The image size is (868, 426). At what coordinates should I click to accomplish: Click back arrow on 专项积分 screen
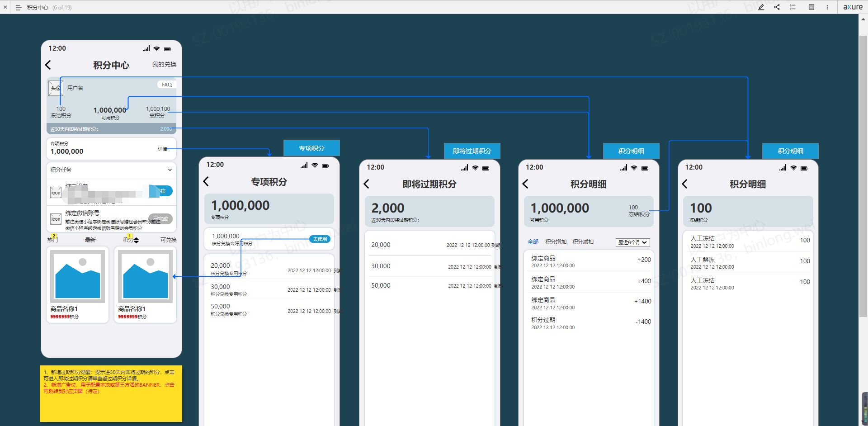206,181
